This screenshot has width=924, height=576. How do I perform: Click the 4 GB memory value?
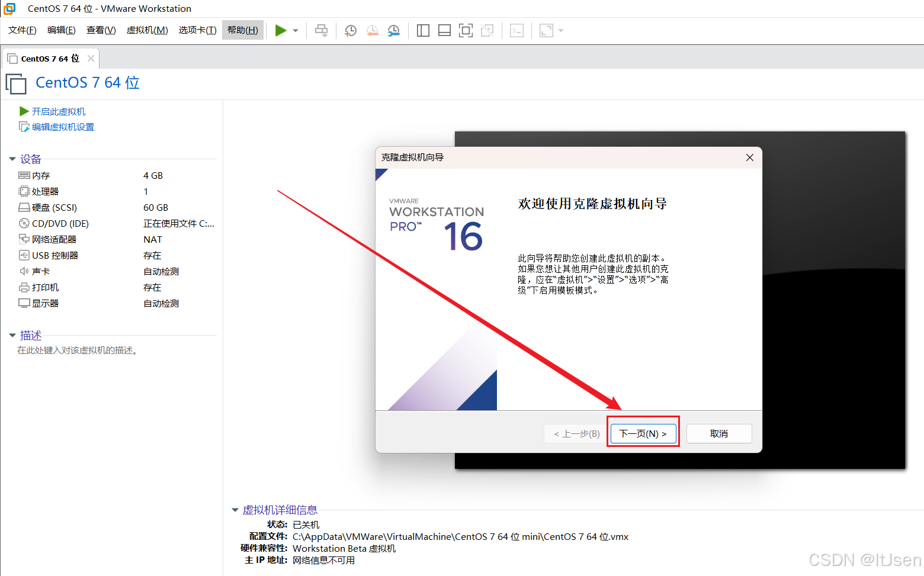(153, 175)
